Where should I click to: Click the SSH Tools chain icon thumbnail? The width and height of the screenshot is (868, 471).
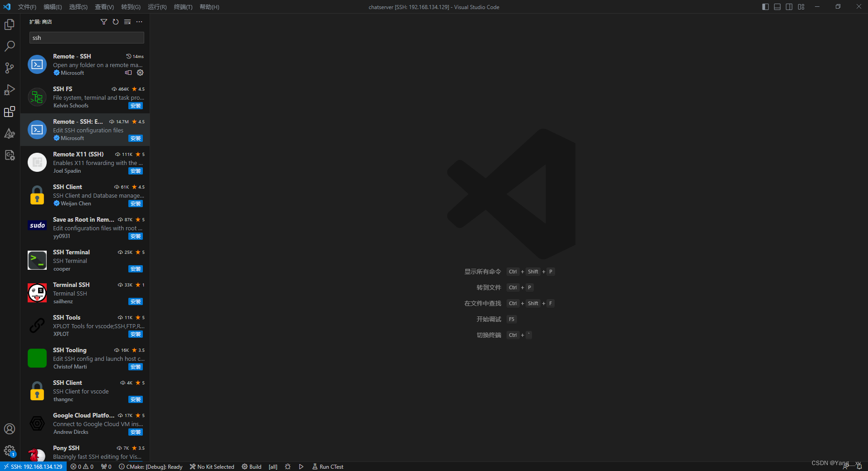[37, 325]
